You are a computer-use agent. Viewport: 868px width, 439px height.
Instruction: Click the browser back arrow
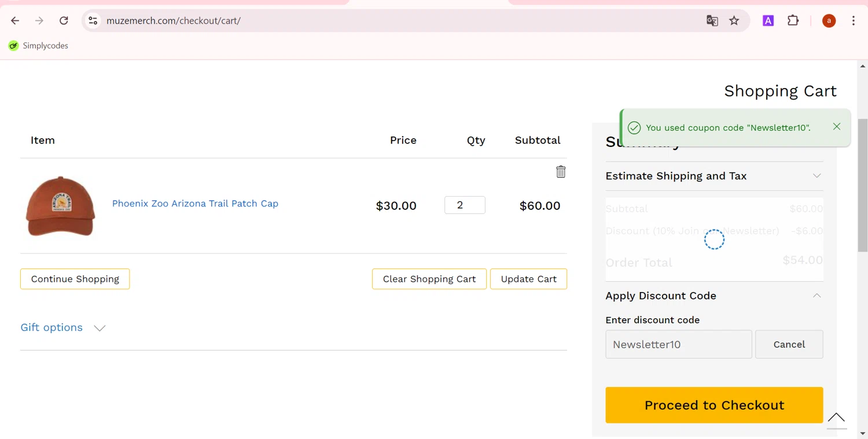(15, 21)
